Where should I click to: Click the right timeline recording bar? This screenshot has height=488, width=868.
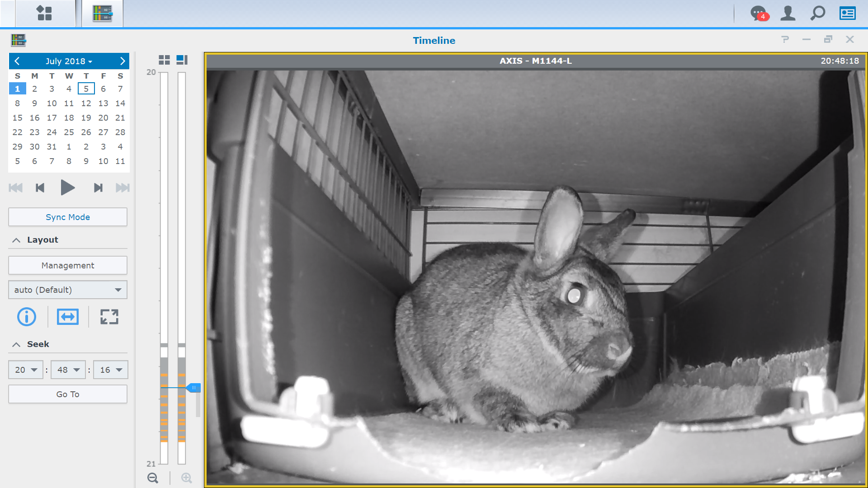click(x=182, y=268)
